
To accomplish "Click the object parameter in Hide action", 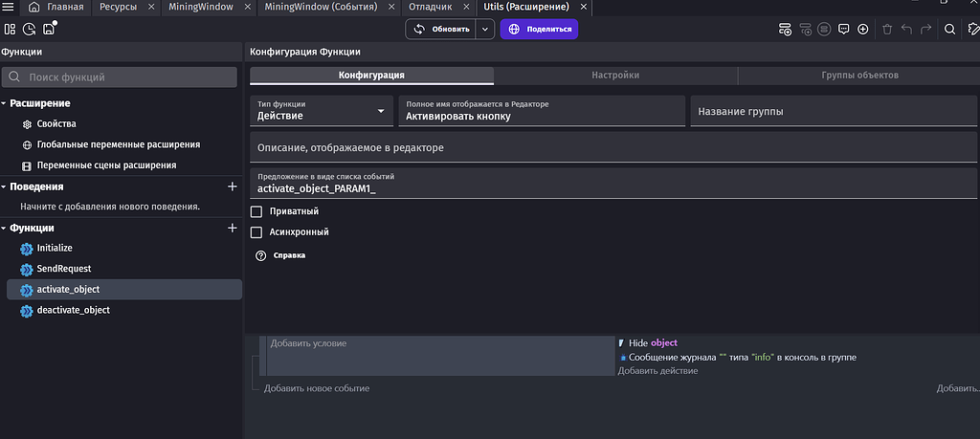I will (x=664, y=343).
